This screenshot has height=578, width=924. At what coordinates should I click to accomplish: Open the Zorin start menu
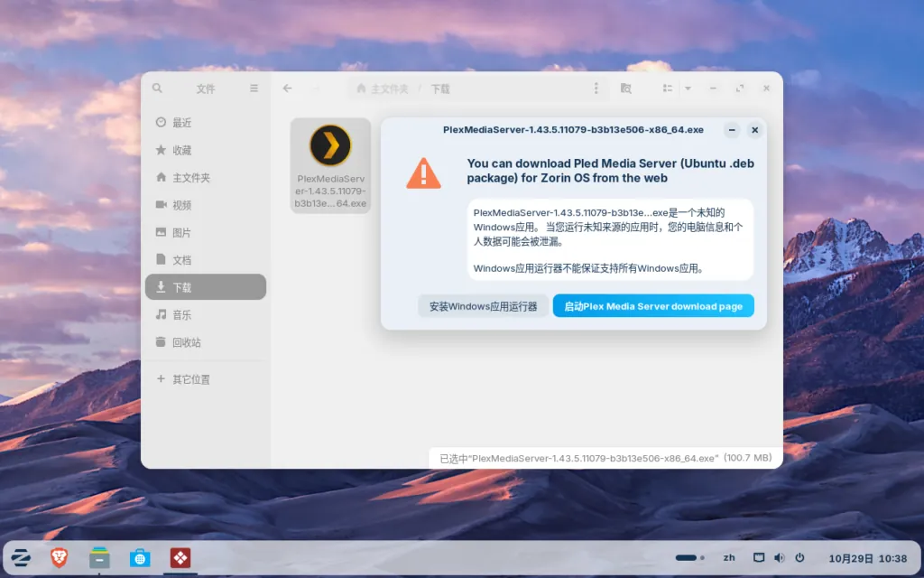pos(21,557)
